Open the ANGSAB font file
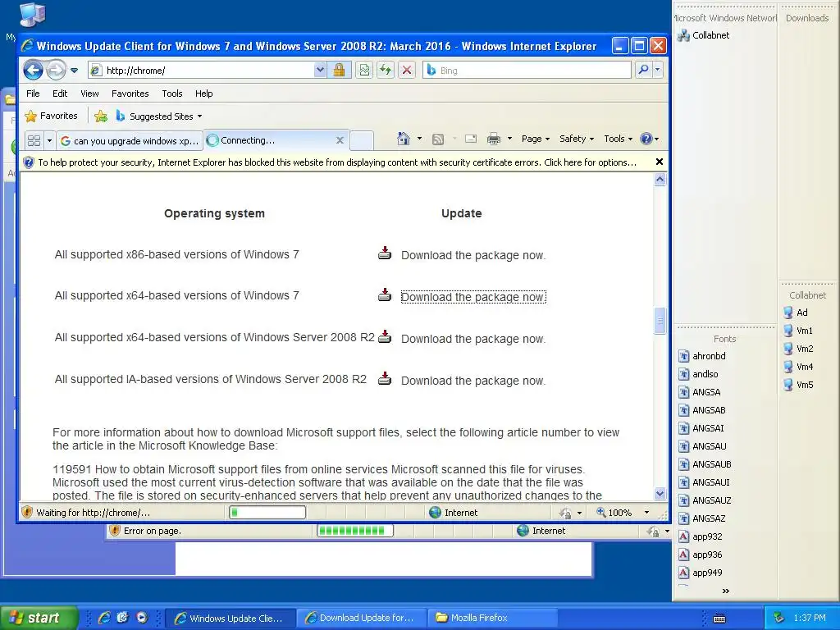840x630 pixels. tap(702, 410)
